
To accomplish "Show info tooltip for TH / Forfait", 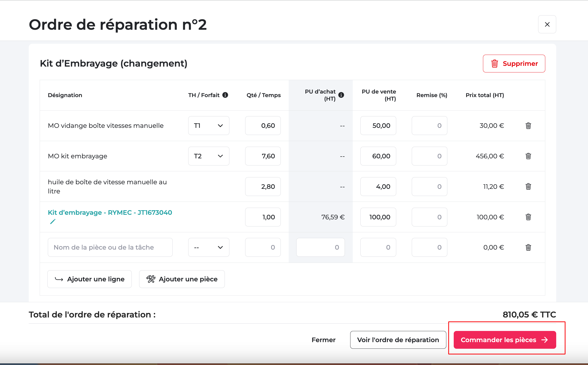I will (x=225, y=95).
